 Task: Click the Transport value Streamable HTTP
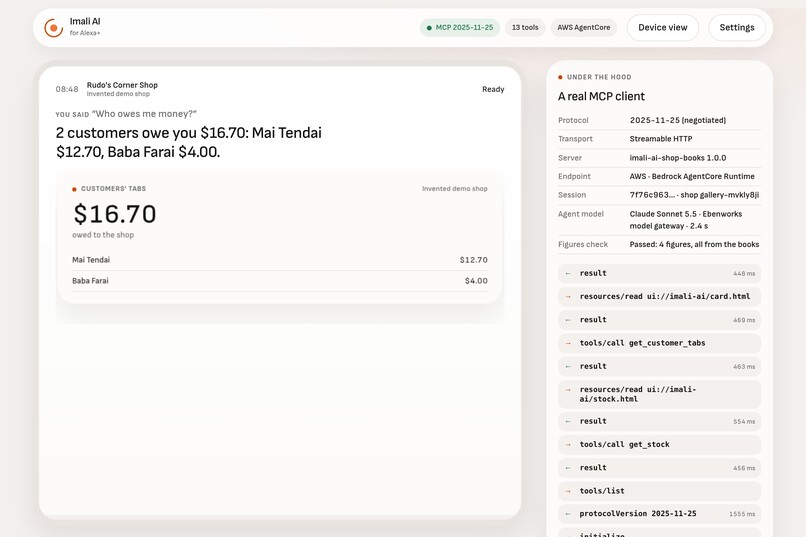pos(661,139)
